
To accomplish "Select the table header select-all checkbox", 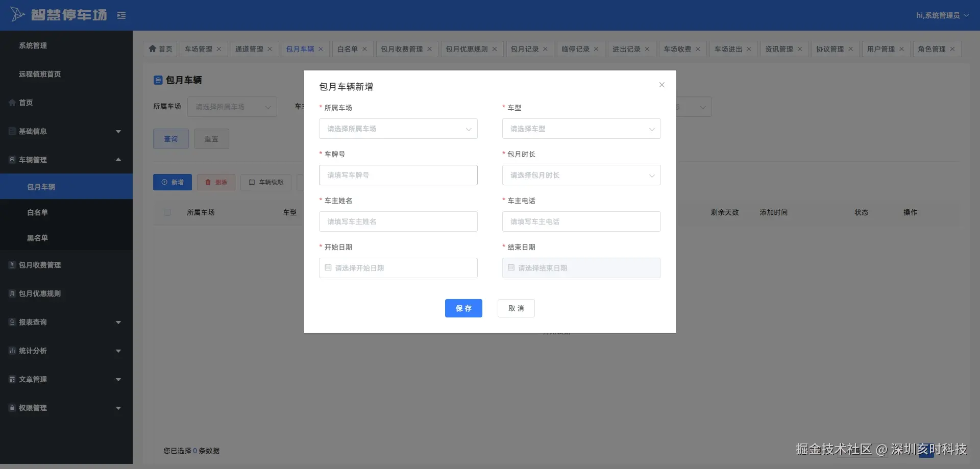I will point(167,212).
